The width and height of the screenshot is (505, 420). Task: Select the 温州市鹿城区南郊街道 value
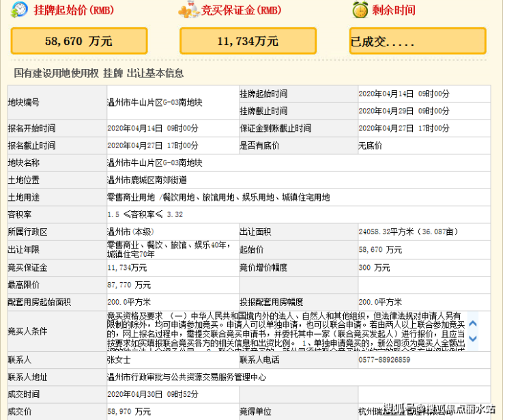pos(147,180)
